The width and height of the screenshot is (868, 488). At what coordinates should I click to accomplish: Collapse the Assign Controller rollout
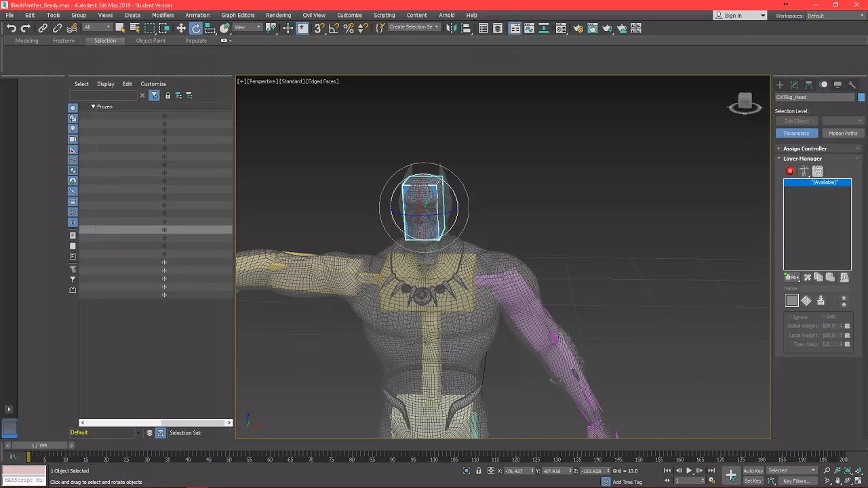pos(818,148)
